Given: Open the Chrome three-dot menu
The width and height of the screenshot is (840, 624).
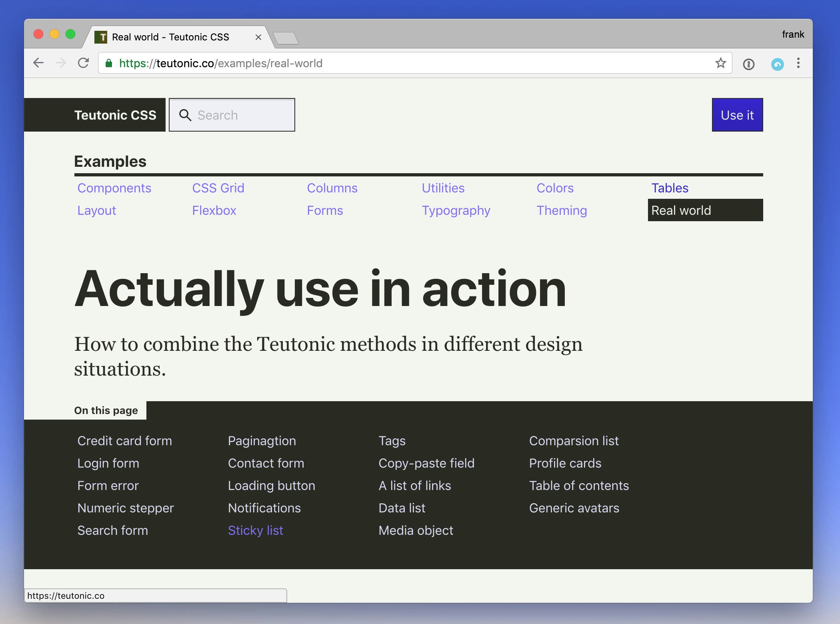Looking at the screenshot, I should pyautogui.click(x=798, y=63).
